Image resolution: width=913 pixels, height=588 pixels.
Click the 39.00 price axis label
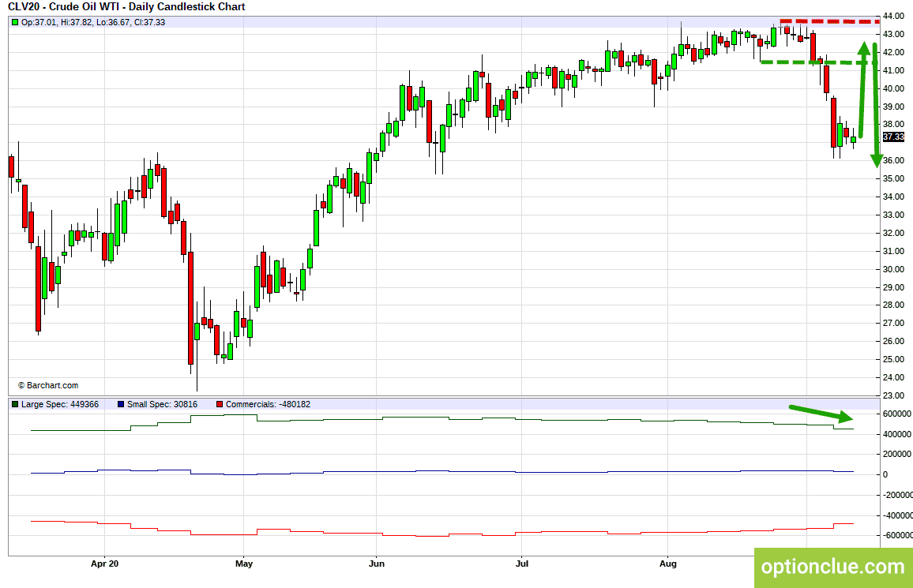pos(894,107)
